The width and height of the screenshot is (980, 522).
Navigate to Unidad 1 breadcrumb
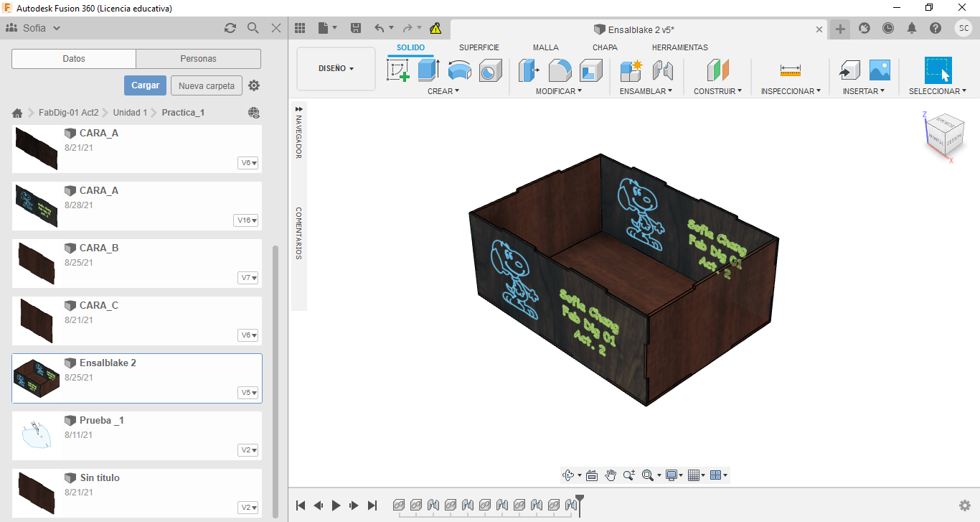tap(130, 113)
